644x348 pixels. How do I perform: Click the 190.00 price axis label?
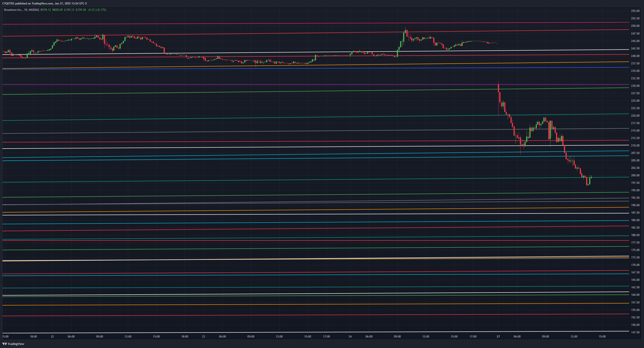pos(635,205)
